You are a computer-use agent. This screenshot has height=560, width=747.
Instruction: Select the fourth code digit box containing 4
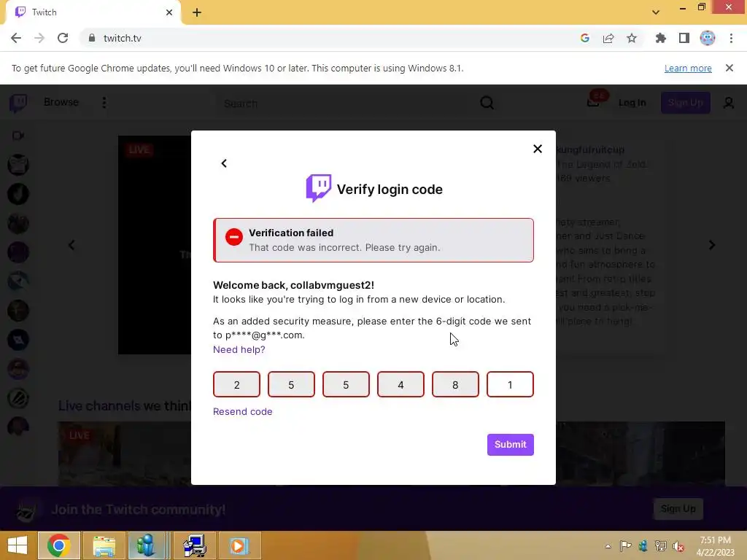click(x=400, y=384)
